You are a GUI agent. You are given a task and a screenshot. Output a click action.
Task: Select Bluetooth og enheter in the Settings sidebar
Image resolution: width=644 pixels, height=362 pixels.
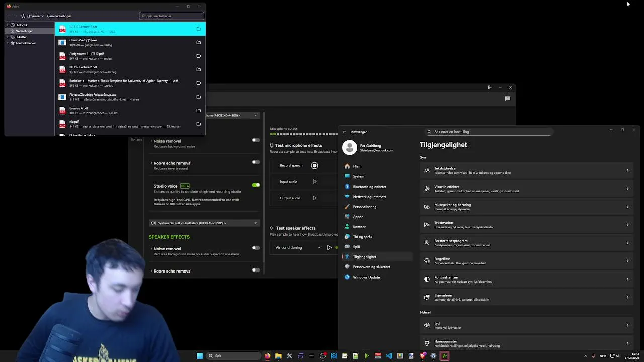[x=376, y=187]
